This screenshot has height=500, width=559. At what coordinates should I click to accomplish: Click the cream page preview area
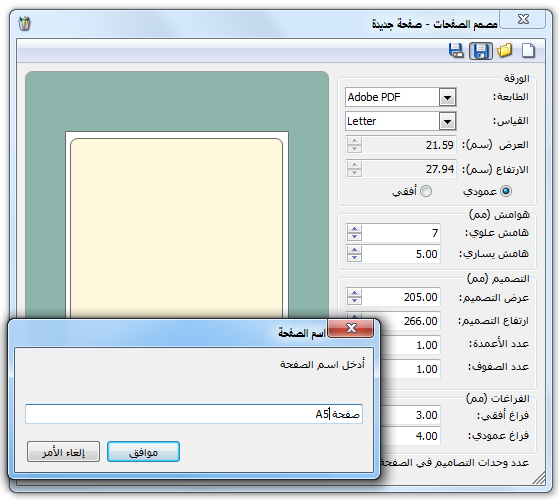point(176,228)
